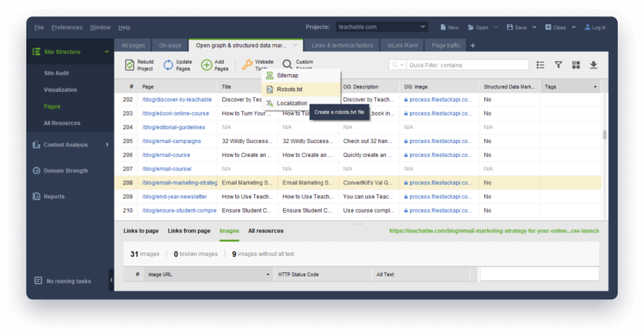Click the No running tasks icon
Screen dimensions: 644x336
tap(38, 281)
